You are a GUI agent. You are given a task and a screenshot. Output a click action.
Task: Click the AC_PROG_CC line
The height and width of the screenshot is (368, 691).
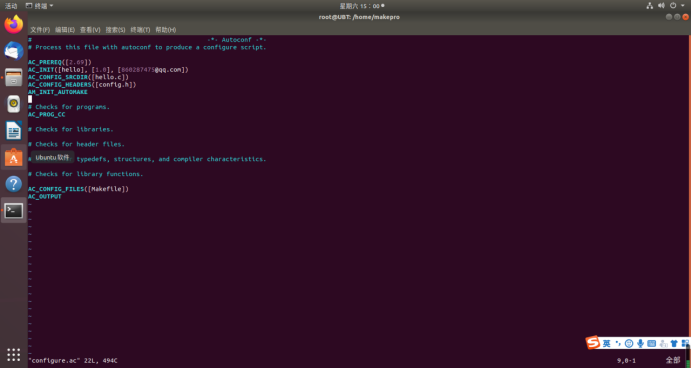[47, 115]
